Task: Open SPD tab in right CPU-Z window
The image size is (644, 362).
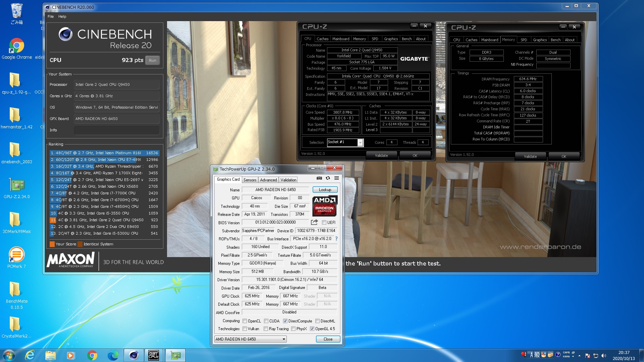Action: pyautogui.click(x=524, y=40)
